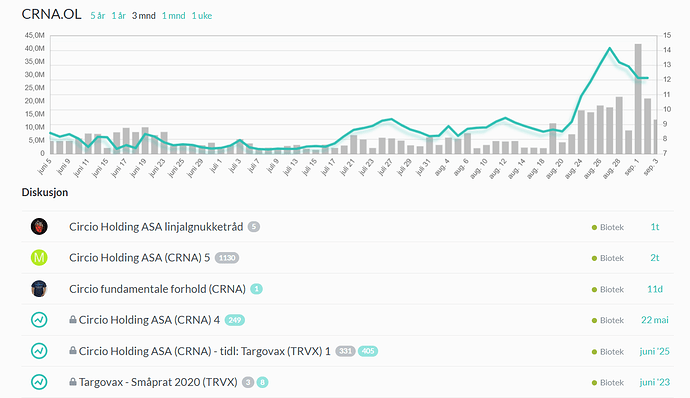The height and width of the screenshot is (398, 690).
Task: Click the 249 unread count badge
Action: (235, 320)
